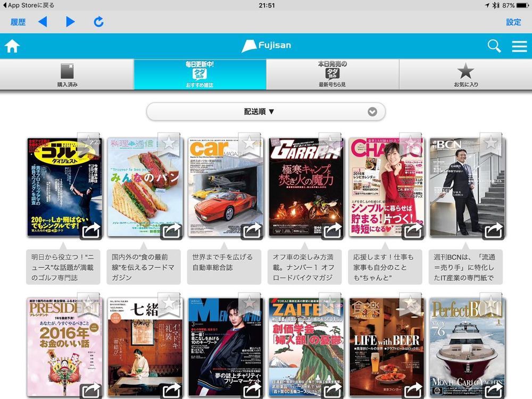Open the 配送順 sort dropdown
Viewport: 532px width, 399px height.
point(265,112)
